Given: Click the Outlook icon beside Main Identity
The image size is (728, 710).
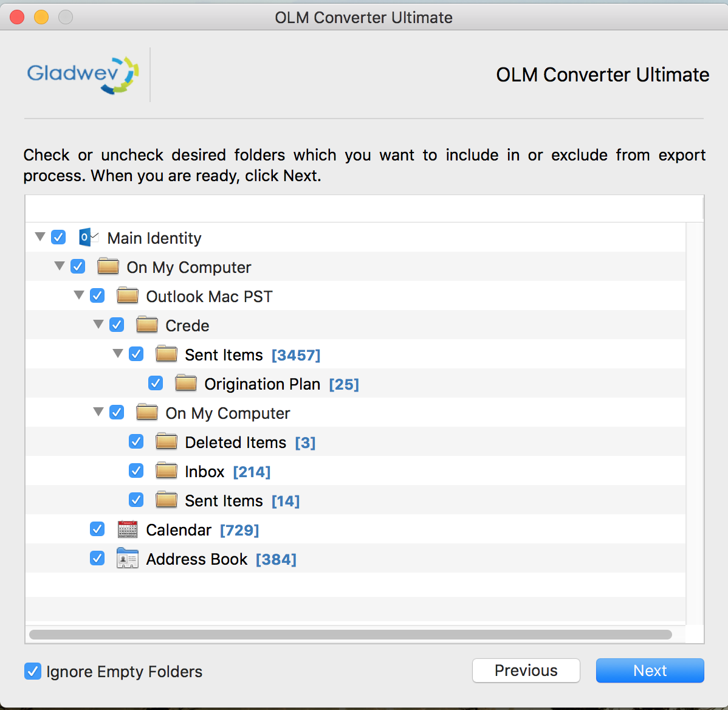Looking at the screenshot, I should coord(89,237).
